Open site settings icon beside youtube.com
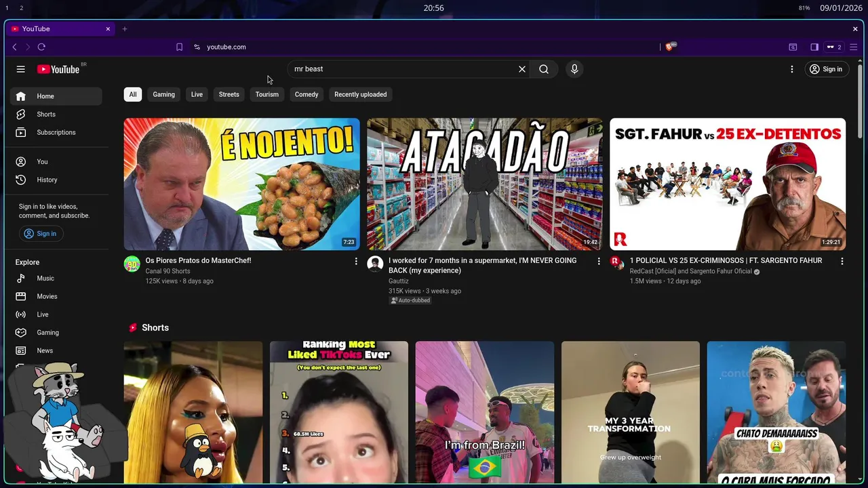The height and width of the screenshot is (488, 868). [197, 47]
